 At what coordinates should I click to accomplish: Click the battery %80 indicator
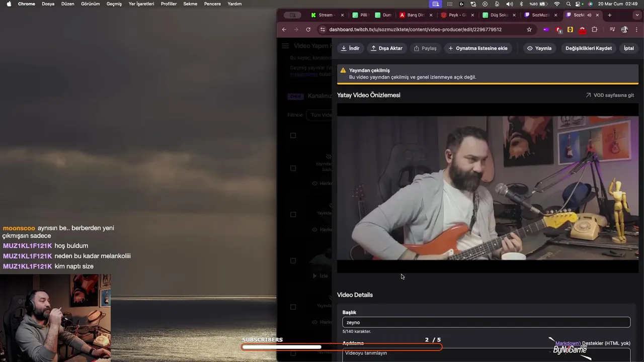(x=539, y=4)
